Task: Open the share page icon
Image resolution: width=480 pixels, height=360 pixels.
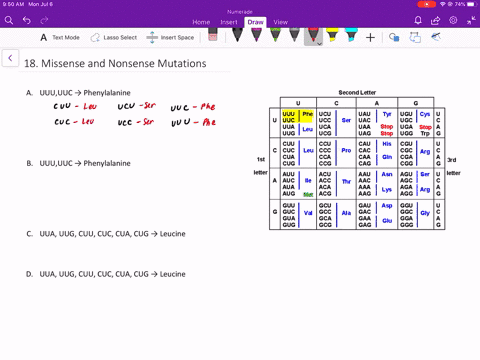Action: [x=435, y=21]
